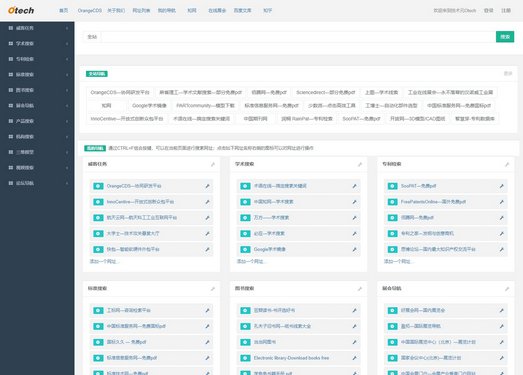
Task: Click 登录 login link
Action: click(x=489, y=11)
